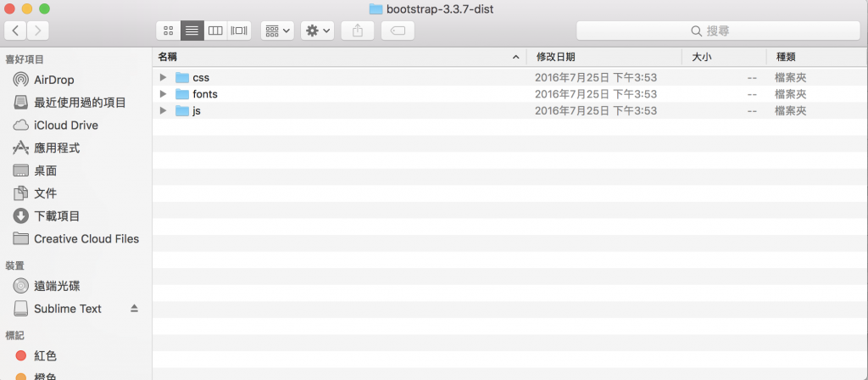This screenshot has width=868, height=380.
Task: Click the 裝置 devices section header
Action: coord(15,265)
